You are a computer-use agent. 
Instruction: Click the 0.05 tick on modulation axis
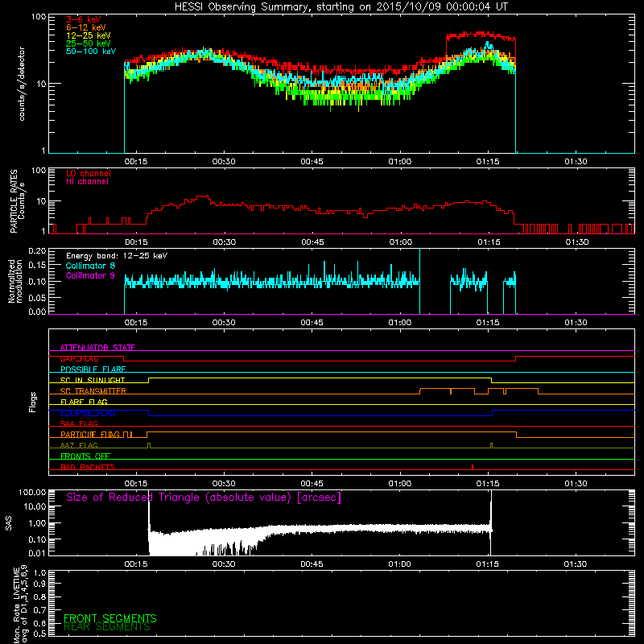(x=37, y=298)
